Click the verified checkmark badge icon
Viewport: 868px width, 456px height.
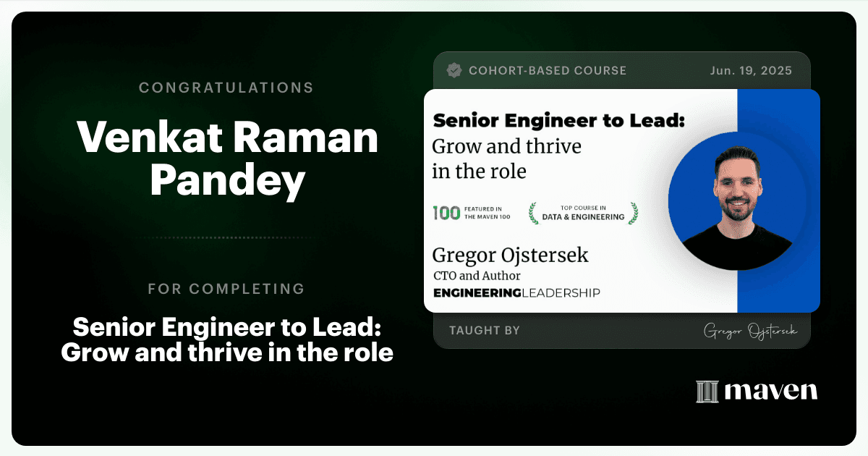(x=454, y=70)
